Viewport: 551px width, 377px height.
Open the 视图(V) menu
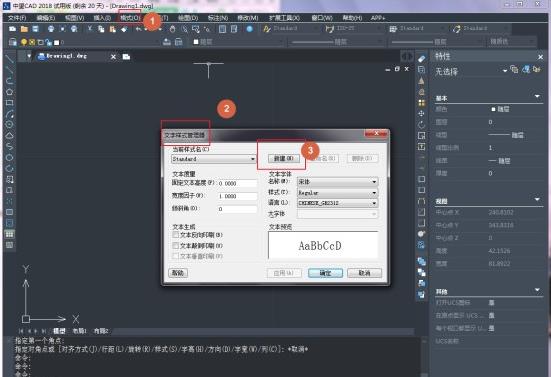74,18
